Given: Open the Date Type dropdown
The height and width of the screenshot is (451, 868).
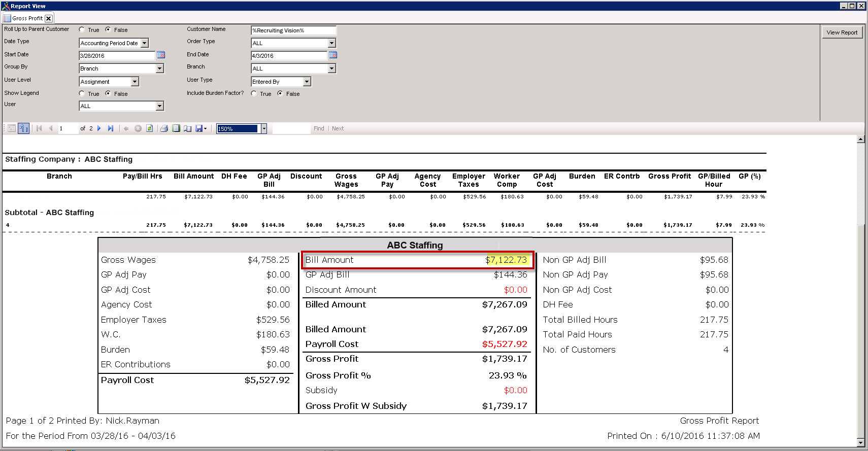Looking at the screenshot, I should pos(145,43).
